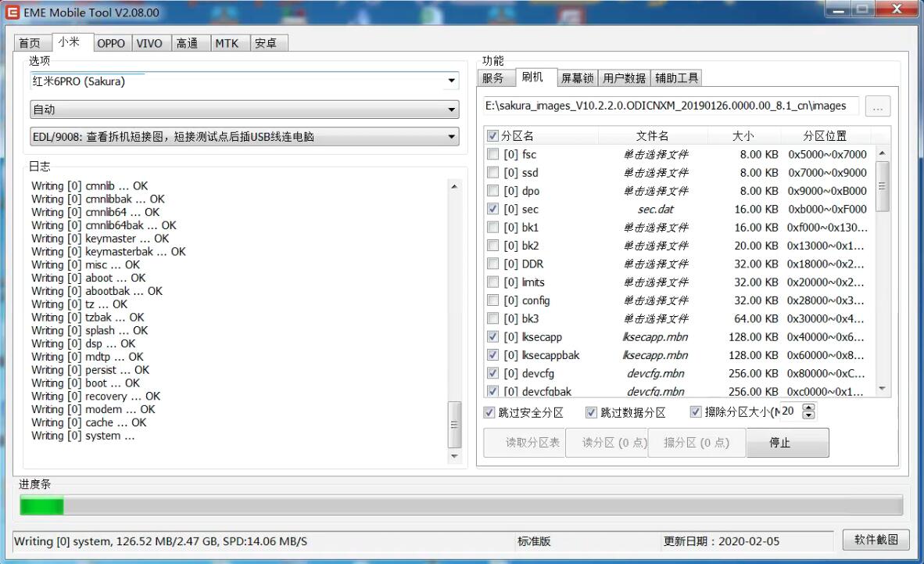The height and width of the screenshot is (564, 924).
Task: Click the 标准版 edition label
Action: click(x=534, y=541)
